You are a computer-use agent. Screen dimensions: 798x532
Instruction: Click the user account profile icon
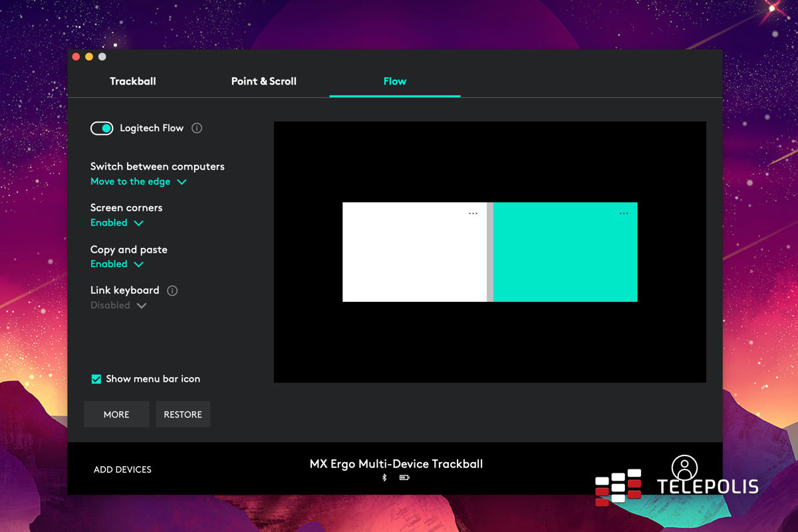[684, 467]
